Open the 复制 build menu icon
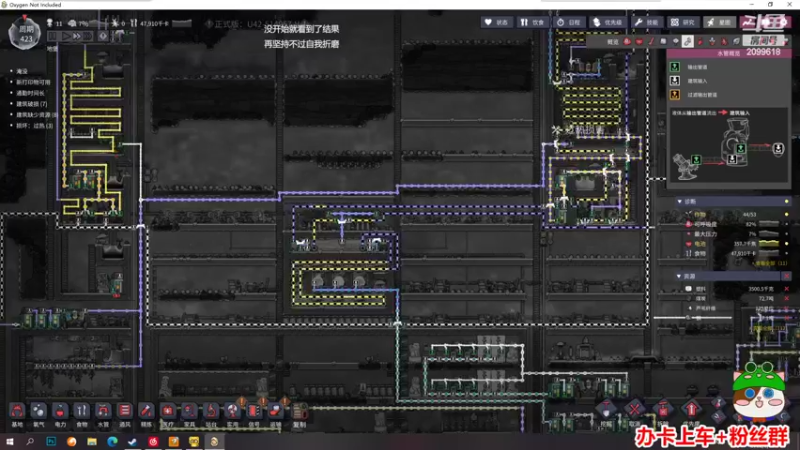 (x=299, y=412)
